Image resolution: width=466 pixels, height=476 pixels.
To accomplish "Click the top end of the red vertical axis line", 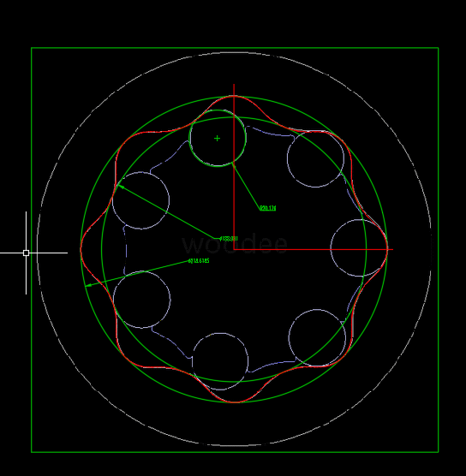I will pyautogui.click(x=234, y=86).
